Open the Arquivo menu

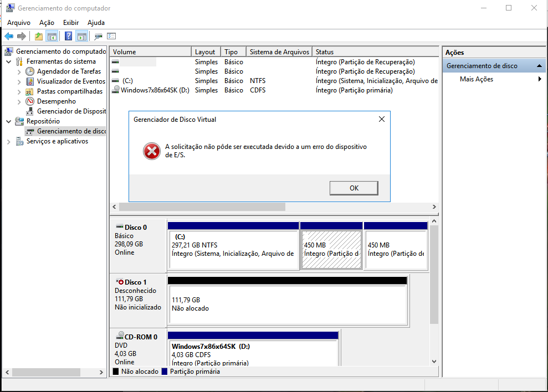pos(18,23)
